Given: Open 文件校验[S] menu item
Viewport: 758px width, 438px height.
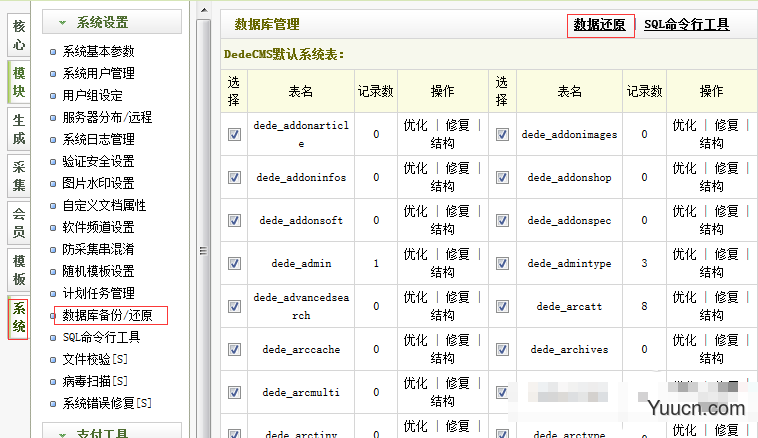Looking at the screenshot, I should click(x=95, y=359).
